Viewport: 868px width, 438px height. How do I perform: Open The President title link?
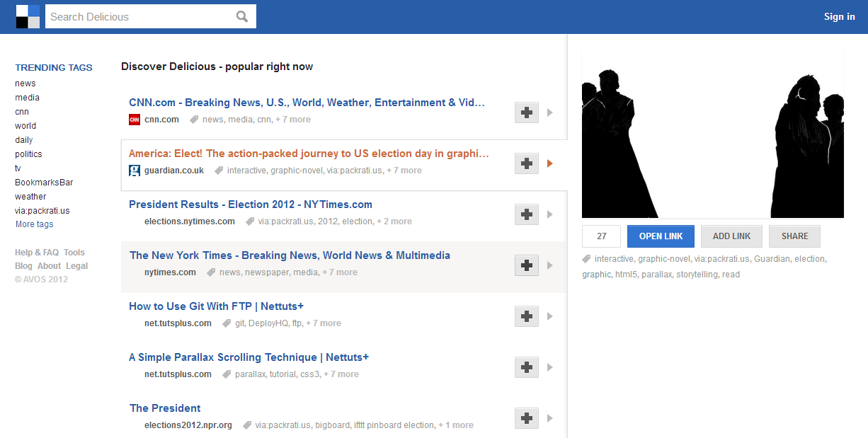(x=165, y=408)
